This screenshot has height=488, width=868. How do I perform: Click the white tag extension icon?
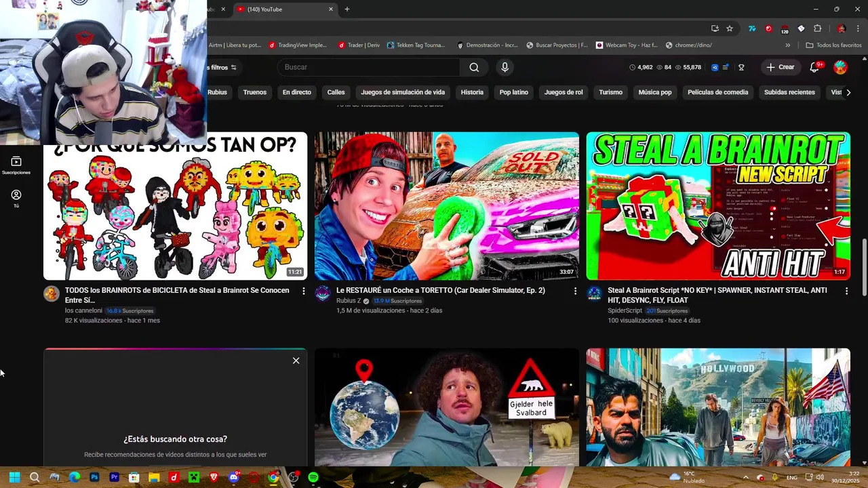coord(801,28)
